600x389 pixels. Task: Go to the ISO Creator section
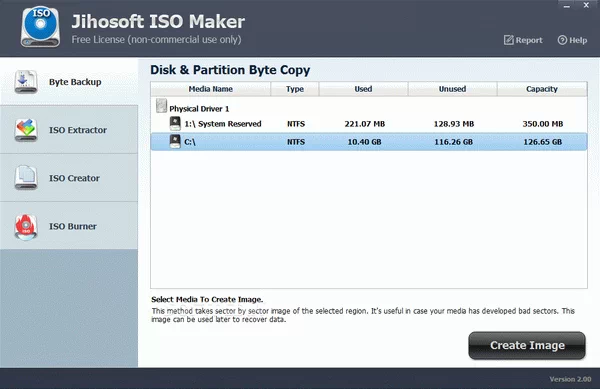(x=69, y=178)
